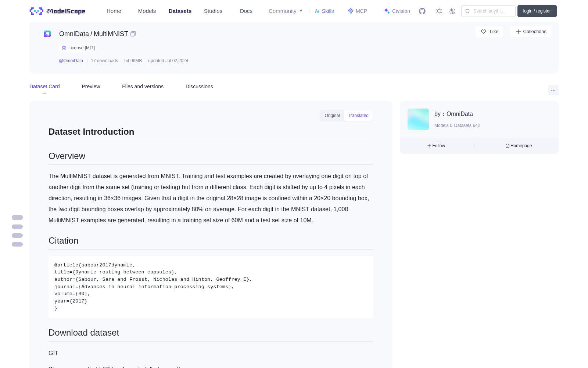Open the @OmniData author link
The width and height of the screenshot is (588, 368).
coord(71,61)
